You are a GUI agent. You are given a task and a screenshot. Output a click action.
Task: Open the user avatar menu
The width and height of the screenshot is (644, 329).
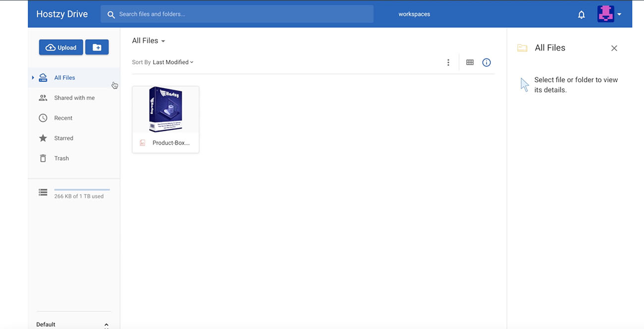605,14
